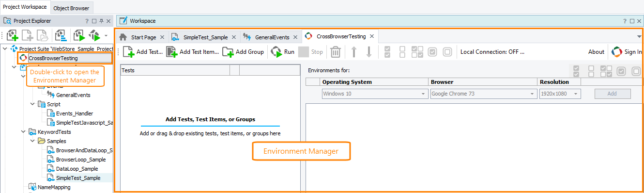644x193 pixels.
Task: Click invert-selection icon in the main toolbar
Action: pyautogui.click(x=417, y=52)
